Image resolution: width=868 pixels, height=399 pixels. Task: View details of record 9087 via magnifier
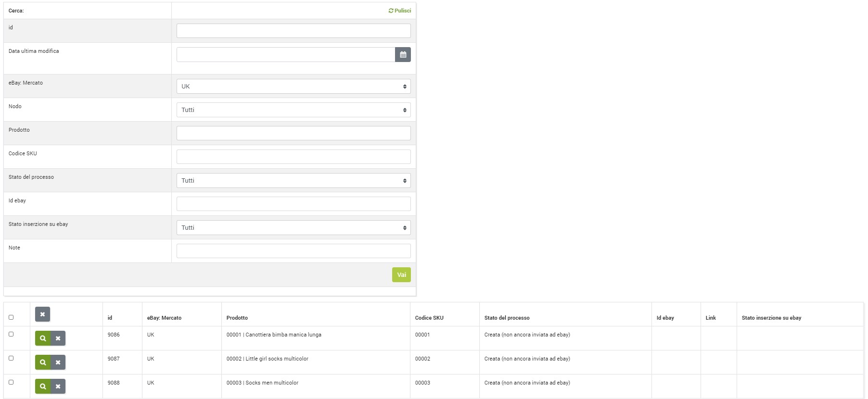(x=43, y=362)
